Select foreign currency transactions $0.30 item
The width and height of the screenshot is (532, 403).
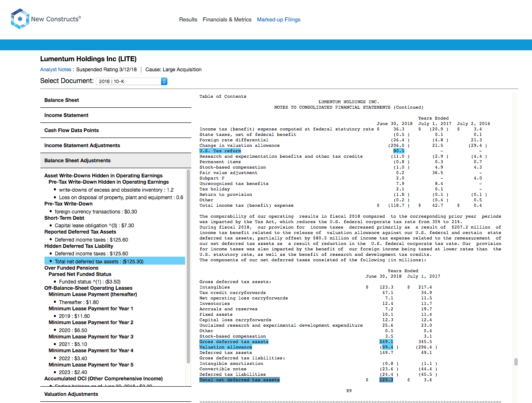96,212
